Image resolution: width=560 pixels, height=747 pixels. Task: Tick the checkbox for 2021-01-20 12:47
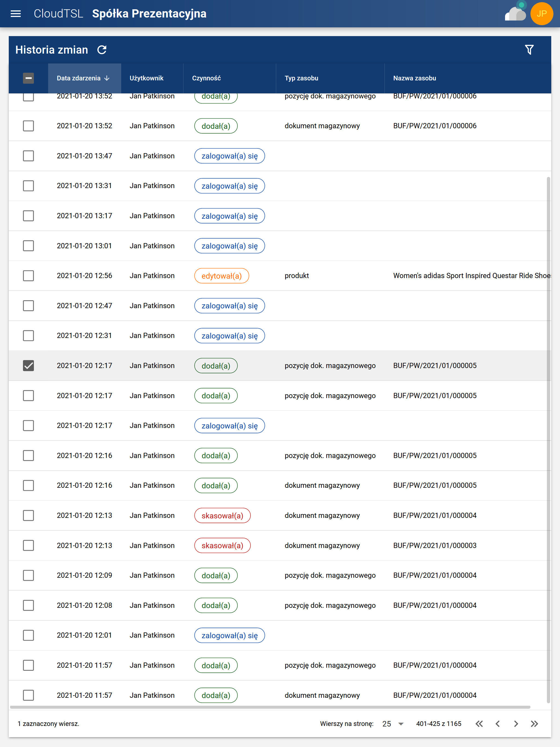click(28, 306)
